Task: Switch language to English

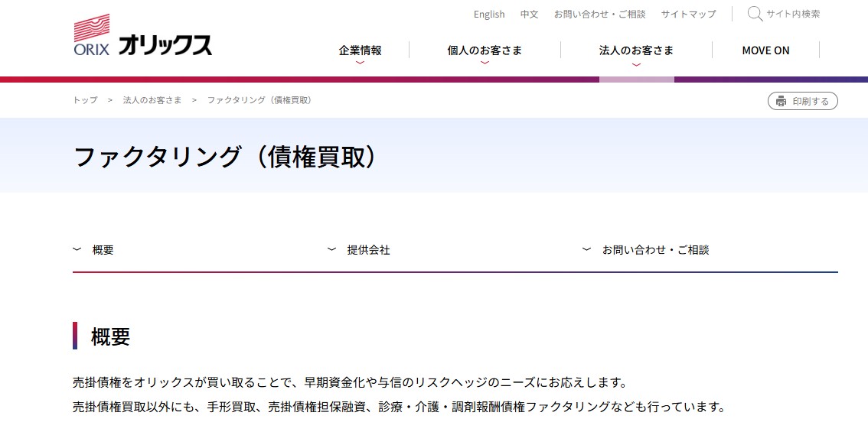Action: click(489, 15)
